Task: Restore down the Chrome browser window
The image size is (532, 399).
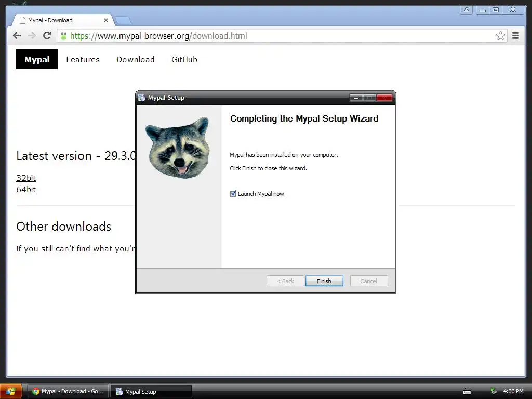Action: tap(496, 10)
